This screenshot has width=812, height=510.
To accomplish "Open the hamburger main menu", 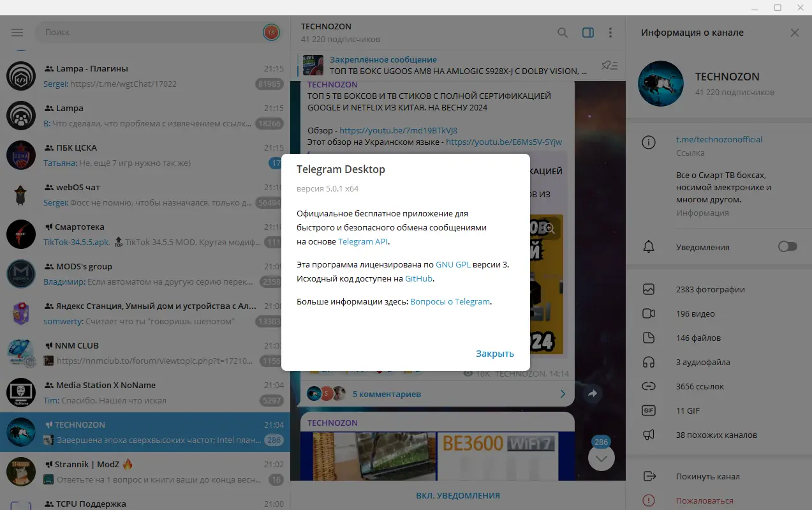I will 17,33.
